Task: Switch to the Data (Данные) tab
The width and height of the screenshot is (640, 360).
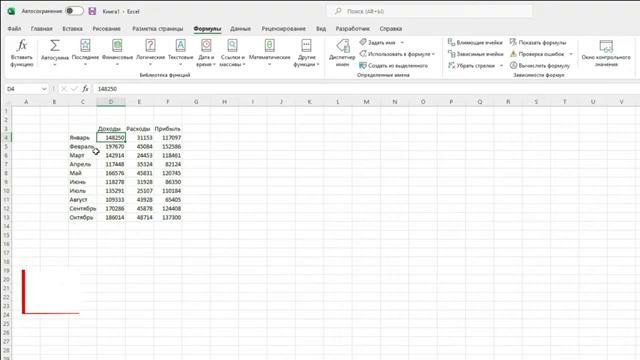Action: pyautogui.click(x=240, y=29)
